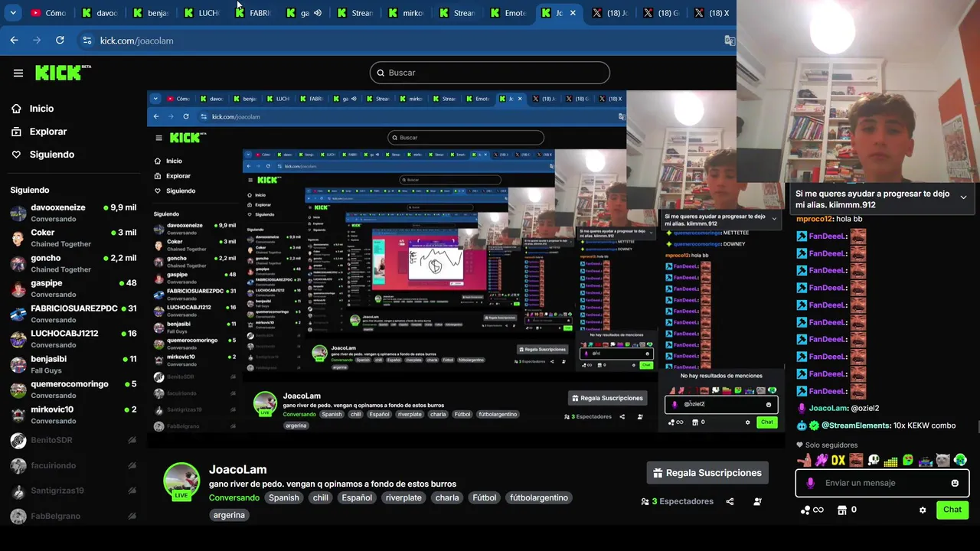This screenshot has height=551, width=980.
Task: Open Siguiendo in sidebar
Action: 51,155
